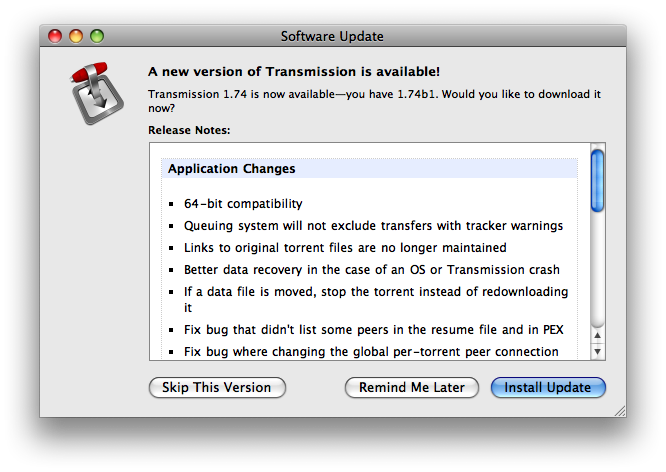
Task: Click the 'new version of Transmission' headline
Action: coord(294,71)
